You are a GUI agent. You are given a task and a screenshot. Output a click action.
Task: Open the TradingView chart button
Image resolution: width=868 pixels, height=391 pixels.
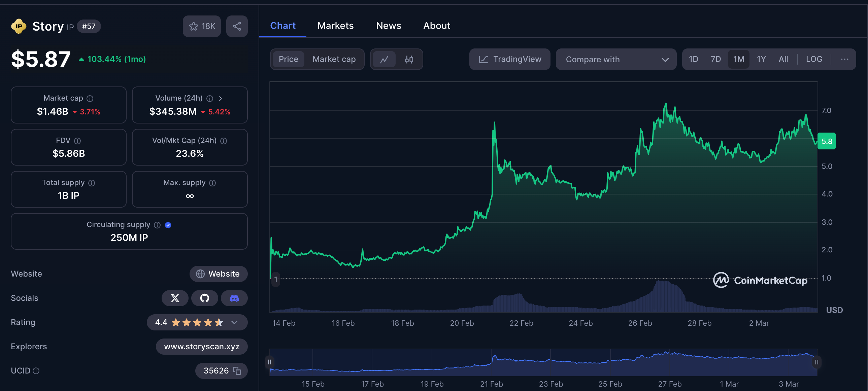point(510,59)
